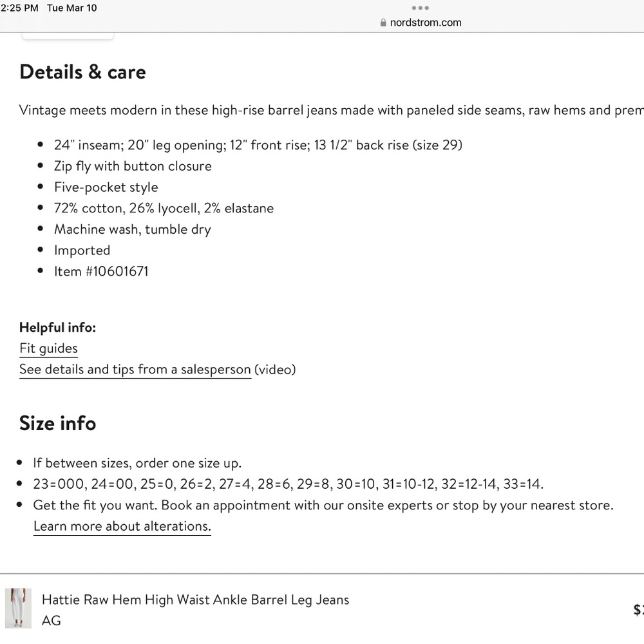Click the Size info heading

[x=57, y=423]
